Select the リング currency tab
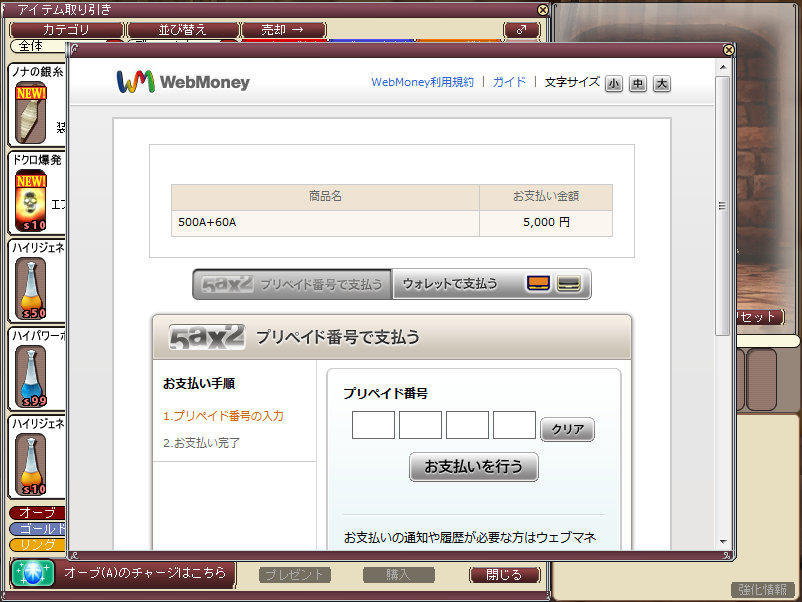802x602 pixels. point(37,545)
